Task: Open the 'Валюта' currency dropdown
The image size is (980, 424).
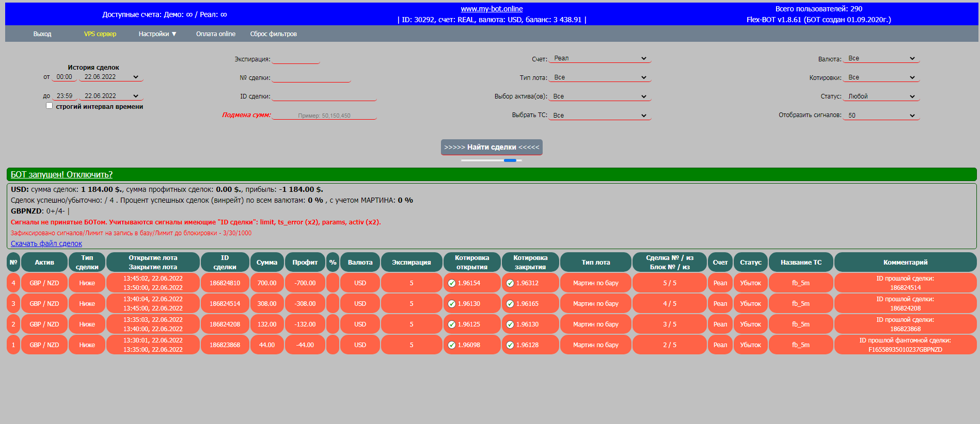Action: pyautogui.click(x=881, y=58)
